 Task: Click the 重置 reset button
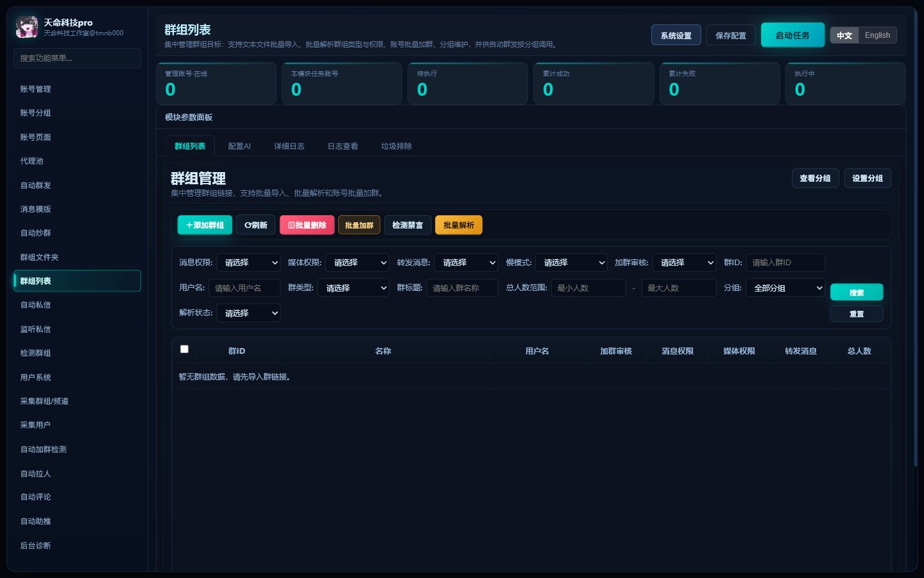click(857, 314)
